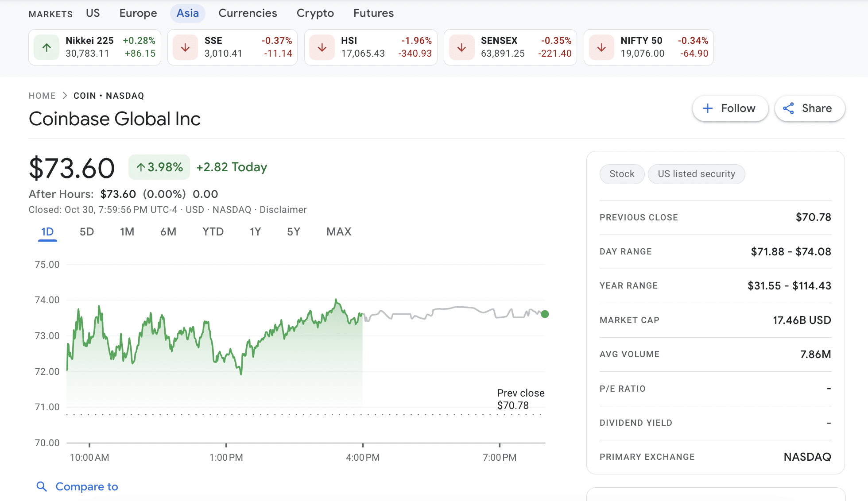
Task: Click the SENSEX red down-arrow icon
Action: pos(461,47)
